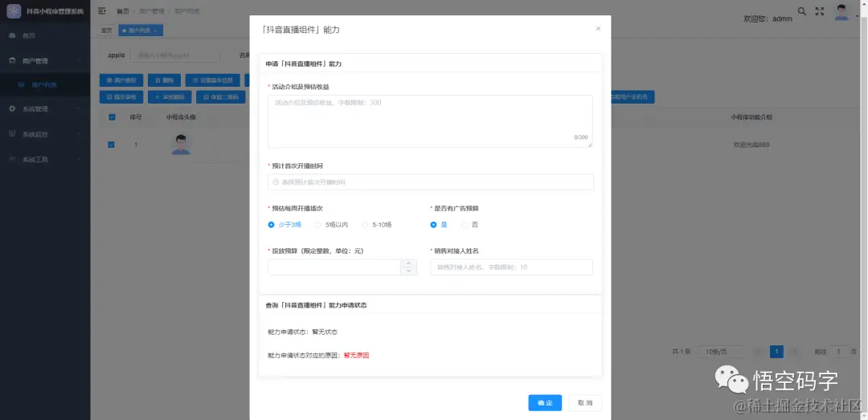Screen dimensions: 868x420
Task: Click the appId search input
Action: [x=175, y=55]
